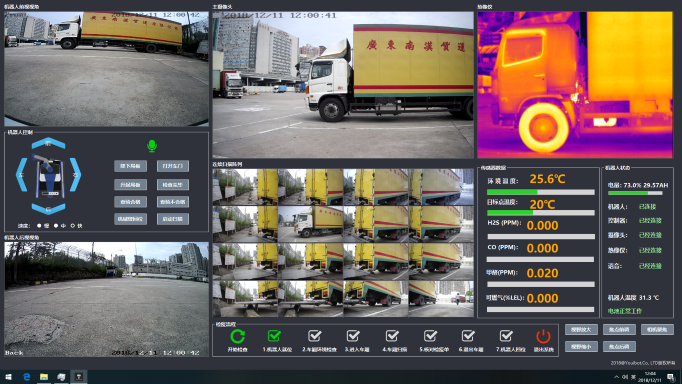Click the green microphone voice icon
Image resolution: width=682 pixels, height=384 pixels.
151,146
